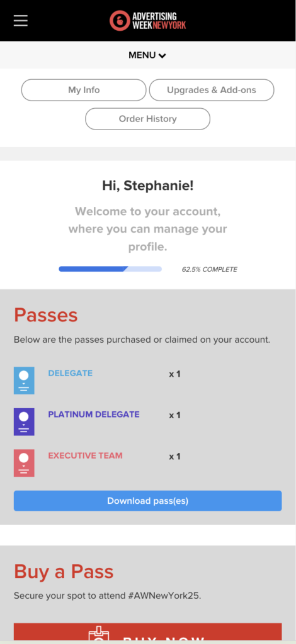Open the PLATINUM DELEGATE pass link
Viewport: 296px width, 644px height.
click(94, 414)
